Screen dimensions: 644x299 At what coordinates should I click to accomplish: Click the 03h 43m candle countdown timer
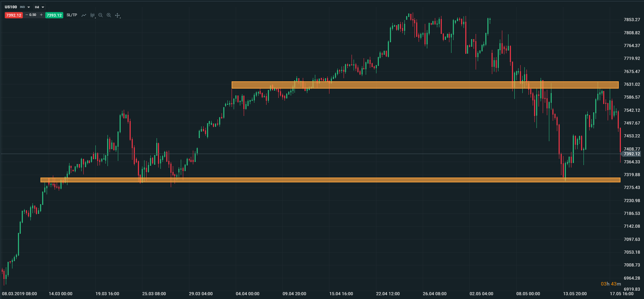[x=610, y=284]
